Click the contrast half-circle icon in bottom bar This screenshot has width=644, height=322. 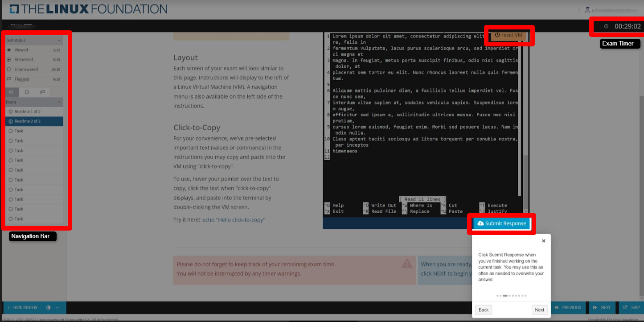pos(48,307)
